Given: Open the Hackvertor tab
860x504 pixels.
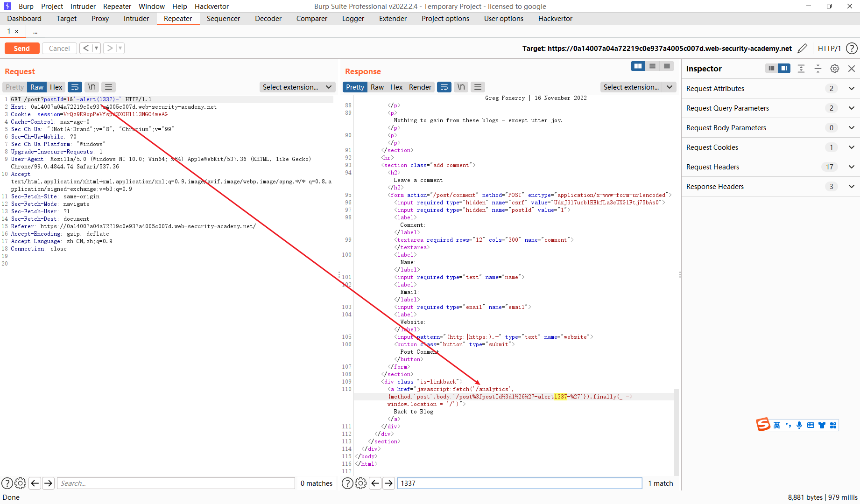Looking at the screenshot, I should coord(555,19).
